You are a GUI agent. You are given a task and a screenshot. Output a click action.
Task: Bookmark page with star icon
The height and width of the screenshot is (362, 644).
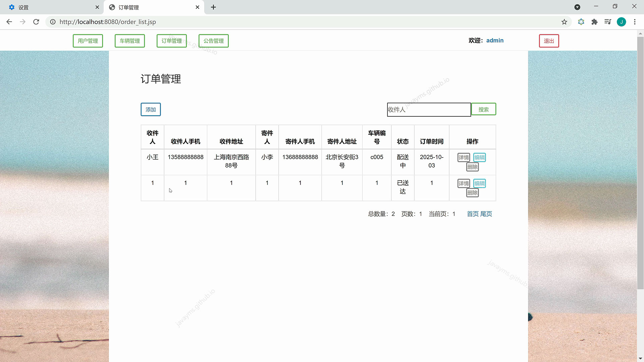pos(564,22)
